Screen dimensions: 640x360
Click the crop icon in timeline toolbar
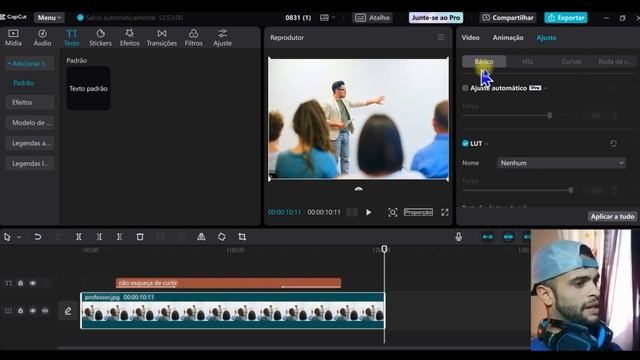pyautogui.click(x=242, y=237)
